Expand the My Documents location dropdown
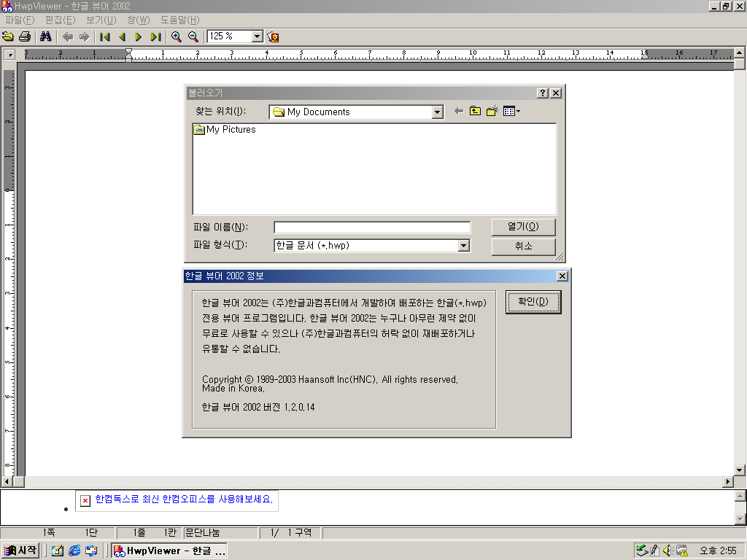Viewport: 747px width, 560px height. [x=438, y=112]
